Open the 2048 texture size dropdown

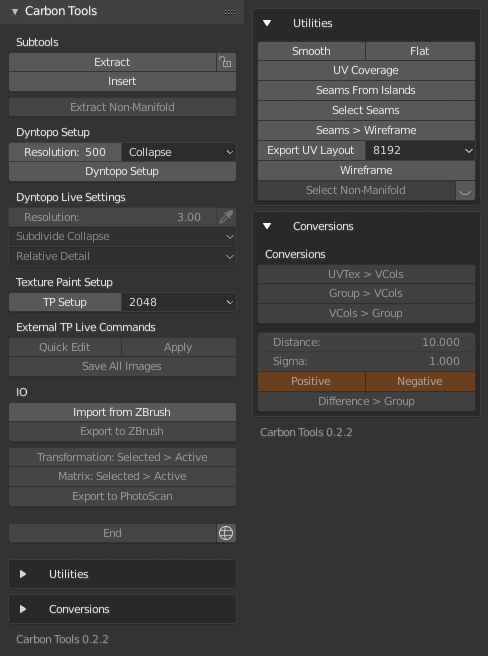[x=179, y=302]
